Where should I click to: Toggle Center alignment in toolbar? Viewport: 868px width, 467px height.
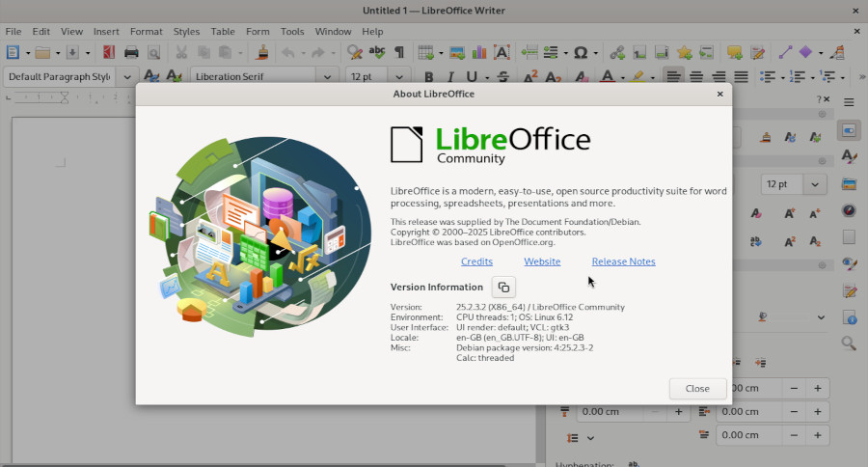click(695, 76)
